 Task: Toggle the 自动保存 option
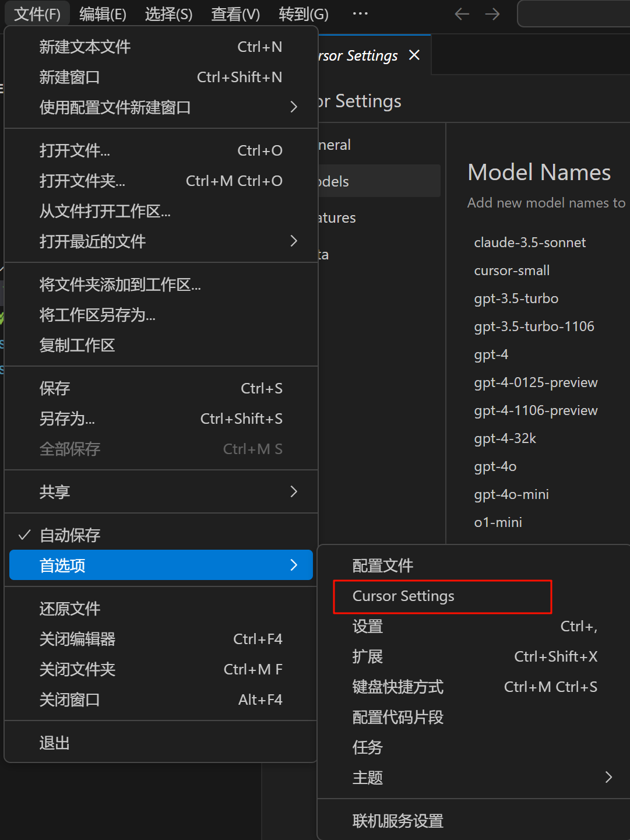point(161,535)
